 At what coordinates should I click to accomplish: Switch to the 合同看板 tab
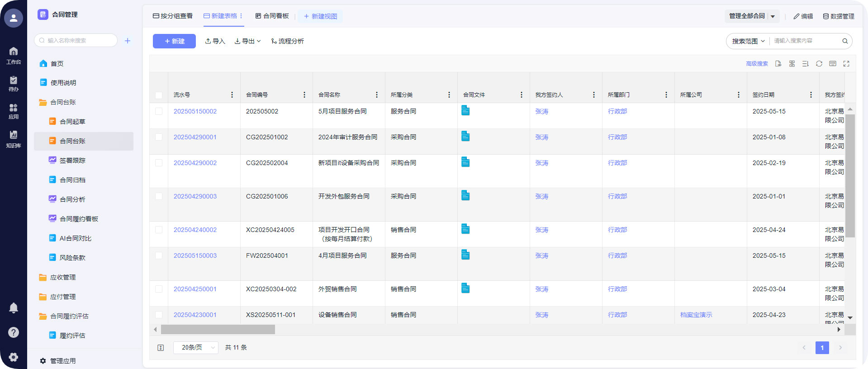coord(272,16)
